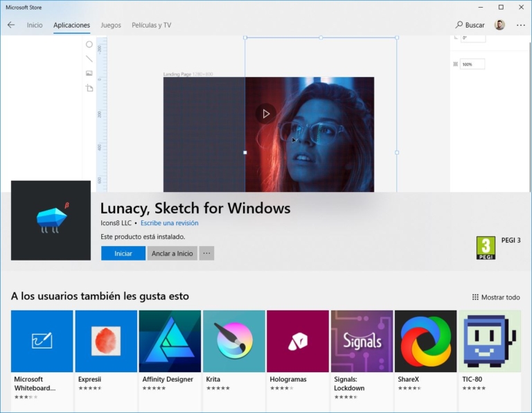Click the PEGI 3 rating badge
Image resolution: width=532 pixels, height=413 pixels.
tap(486, 247)
